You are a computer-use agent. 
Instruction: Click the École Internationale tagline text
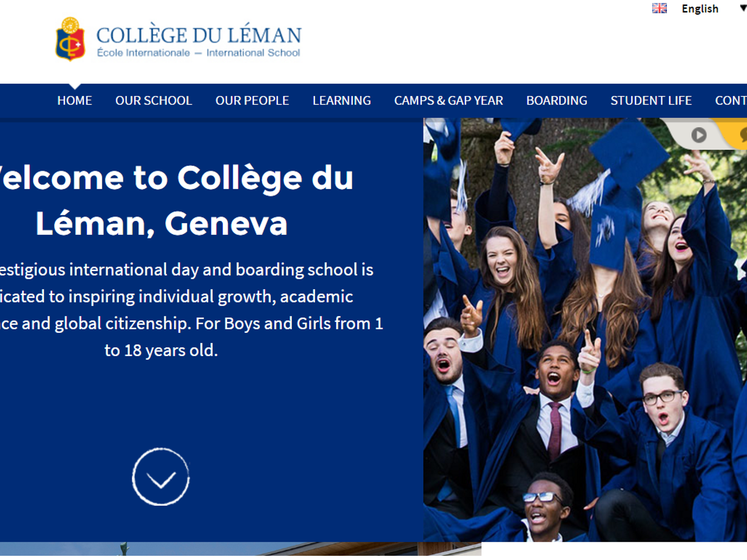click(x=143, y=53)
